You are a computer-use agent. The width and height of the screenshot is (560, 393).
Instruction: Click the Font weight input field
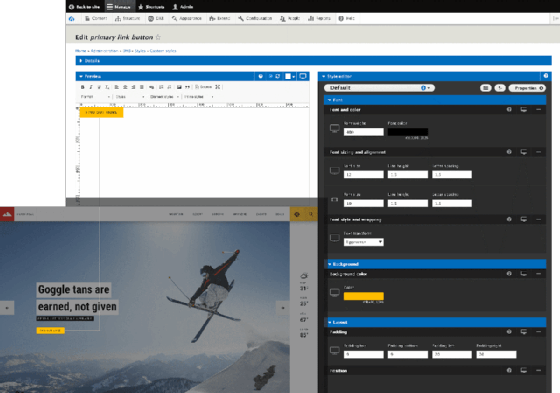[364, 132]
